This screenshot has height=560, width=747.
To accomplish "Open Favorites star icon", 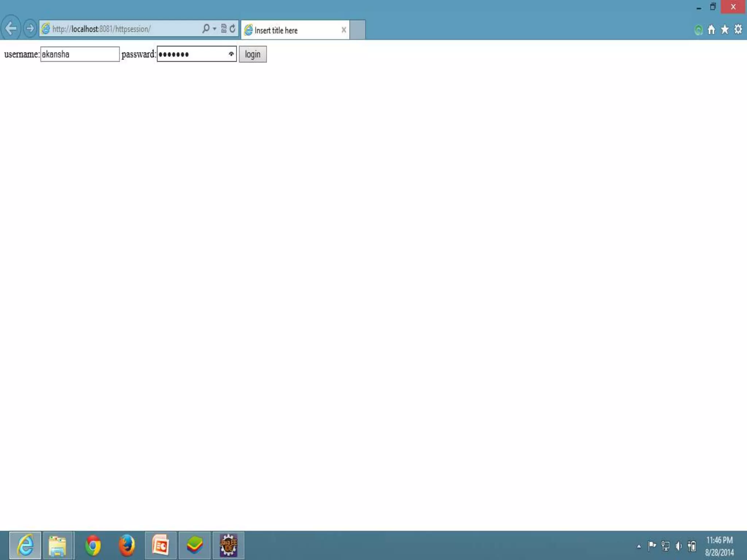I will [x=724, y=30].
